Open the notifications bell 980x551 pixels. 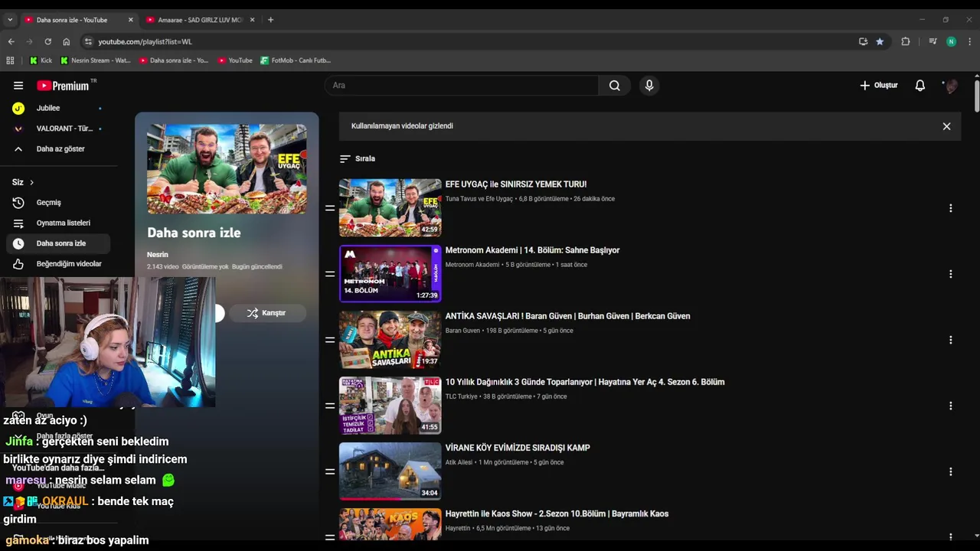click(x=920, y=86)
